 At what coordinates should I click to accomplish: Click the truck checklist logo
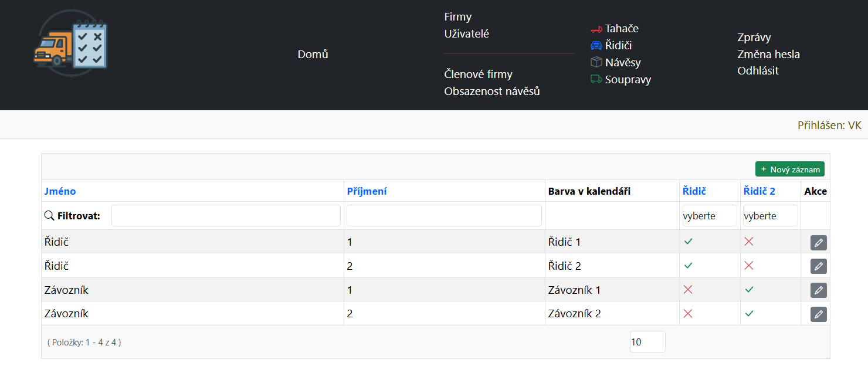[71, 43]
